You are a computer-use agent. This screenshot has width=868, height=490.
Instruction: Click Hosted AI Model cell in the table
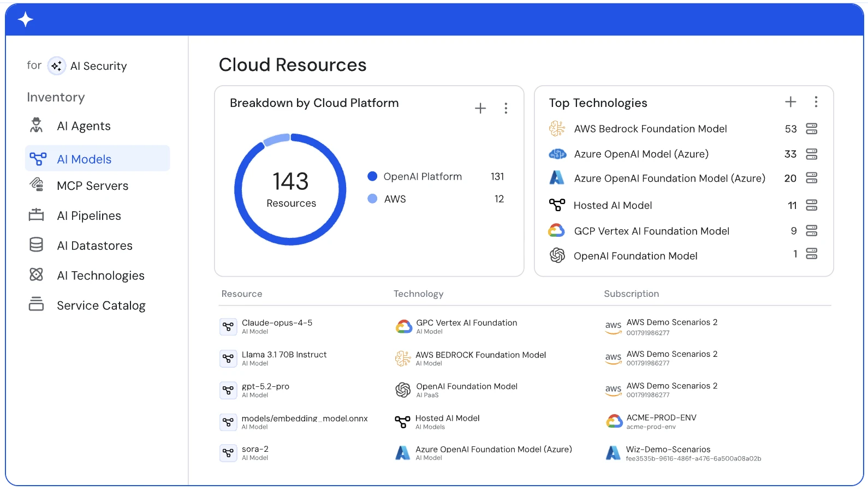tap(447, 418)
